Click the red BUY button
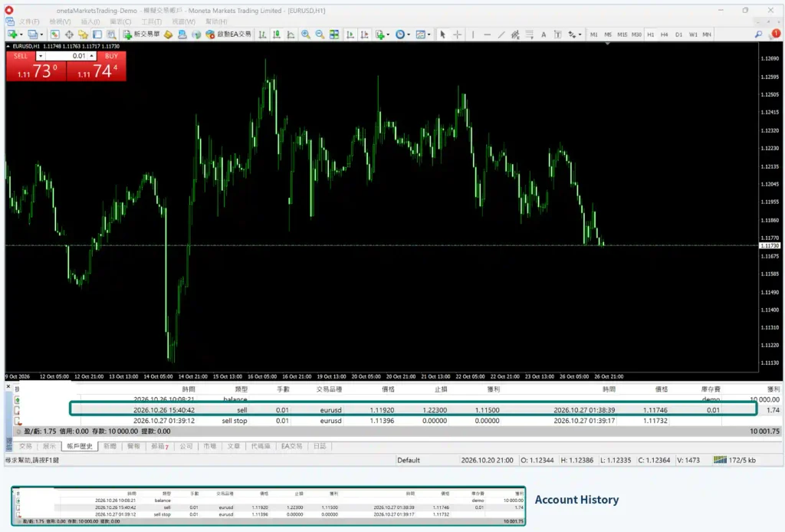Viewport: 785px width, 532px height. (96, 66)
